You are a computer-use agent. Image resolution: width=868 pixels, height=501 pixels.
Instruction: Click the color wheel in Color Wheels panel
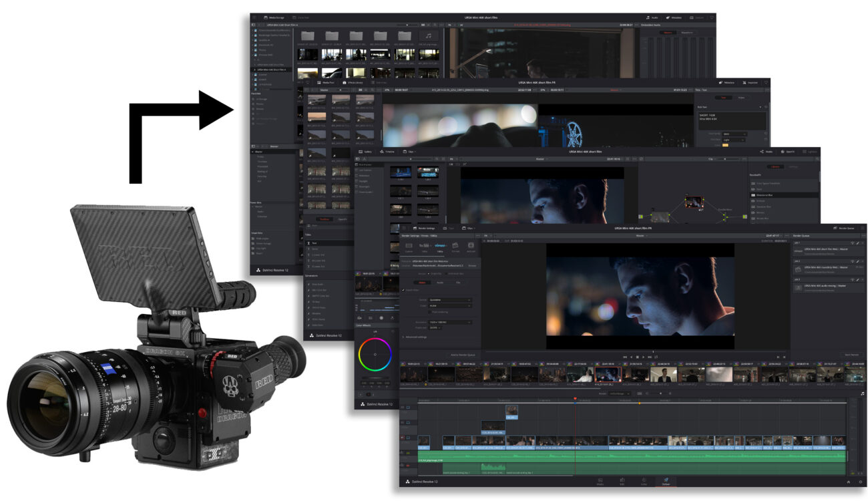(x=375, y=354)
